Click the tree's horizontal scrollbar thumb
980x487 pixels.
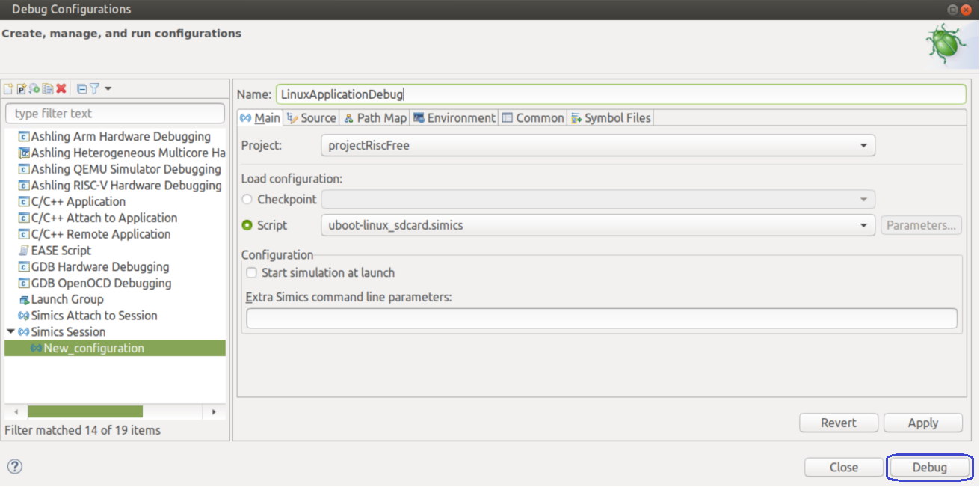click(85, 412)
